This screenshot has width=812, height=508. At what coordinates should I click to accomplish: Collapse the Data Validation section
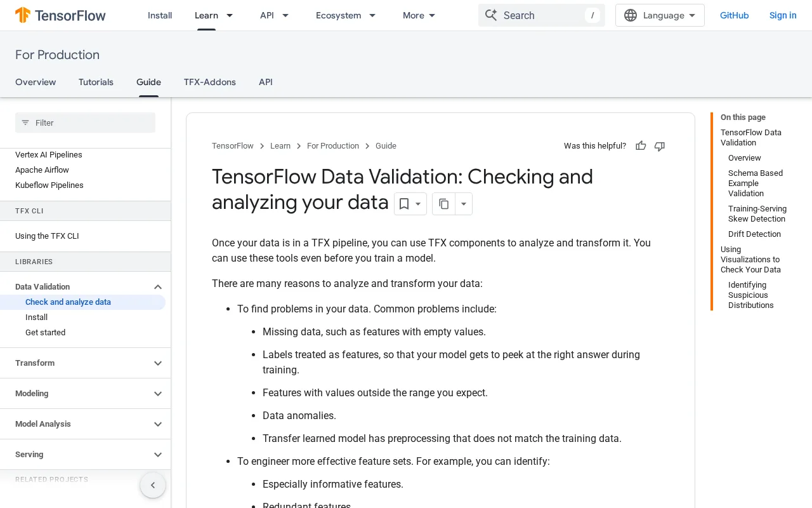coord(158,287)
